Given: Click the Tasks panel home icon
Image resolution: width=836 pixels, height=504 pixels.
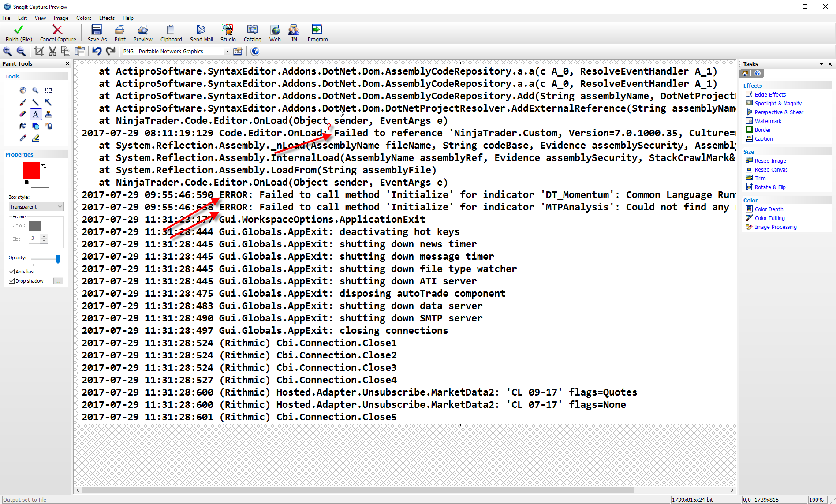Looking at the screenshot, I should (745, 74).
